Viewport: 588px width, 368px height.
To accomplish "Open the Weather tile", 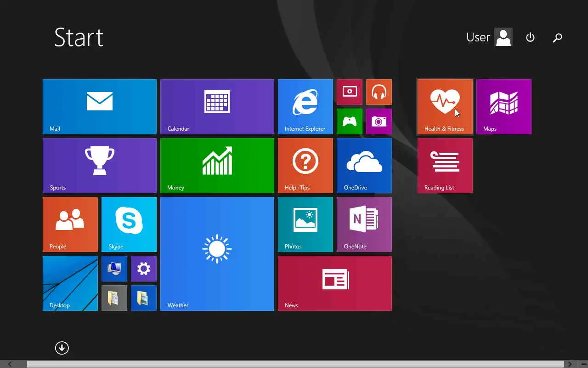I will tap(217, 254).
